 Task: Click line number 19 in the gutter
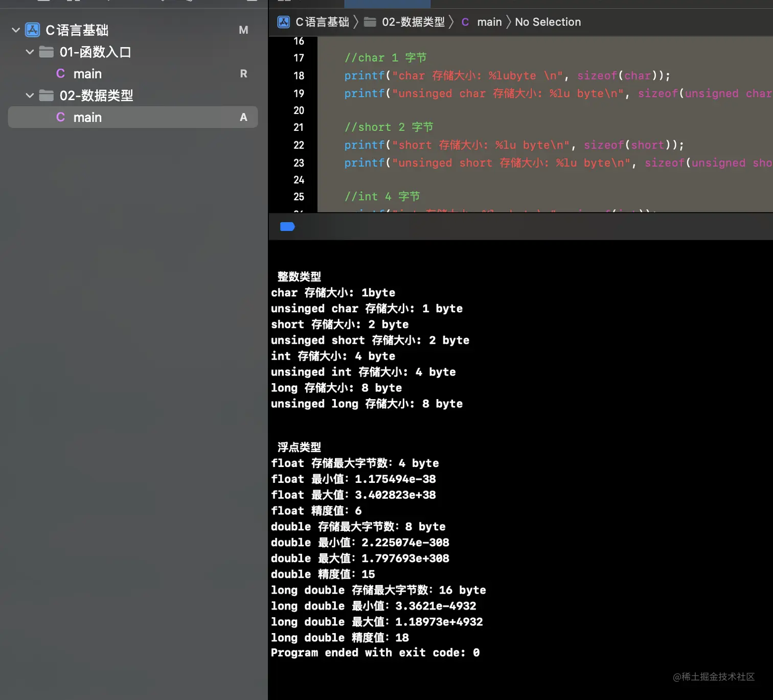point(299,94)
